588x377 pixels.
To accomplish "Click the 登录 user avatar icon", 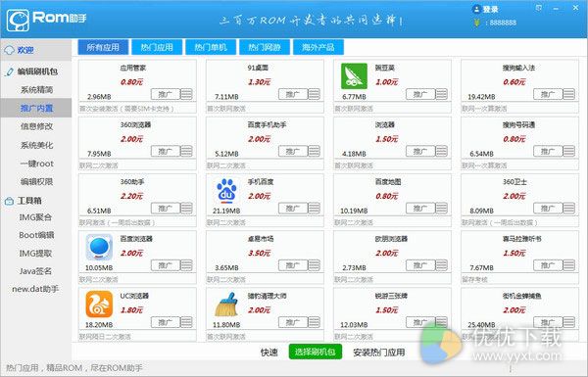I will (x=476, y=10).
